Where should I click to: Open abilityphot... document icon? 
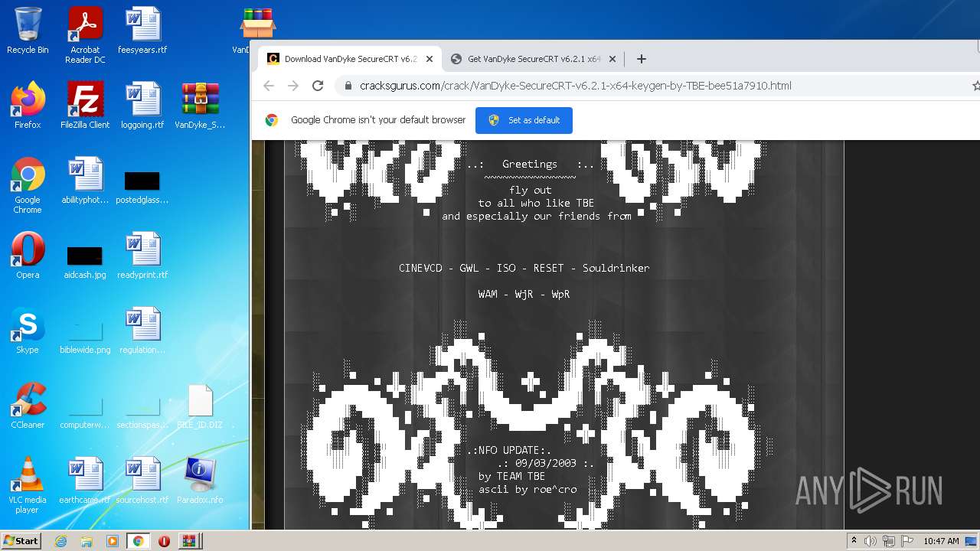pyautogui.click(x=85, y=181)
